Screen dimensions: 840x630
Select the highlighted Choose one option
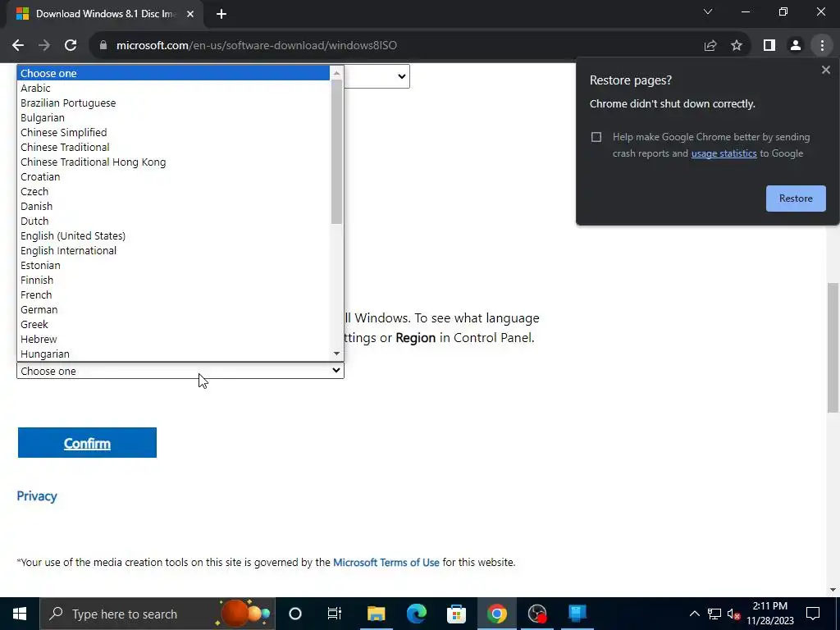pyautogui.click(x=173, y=73)
